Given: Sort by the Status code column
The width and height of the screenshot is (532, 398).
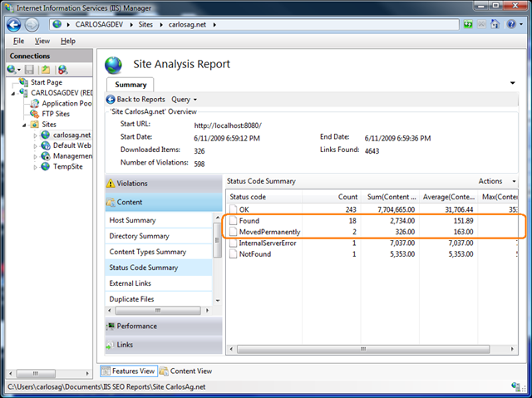Looking at the screenshot, I should (x=264, y=197).
